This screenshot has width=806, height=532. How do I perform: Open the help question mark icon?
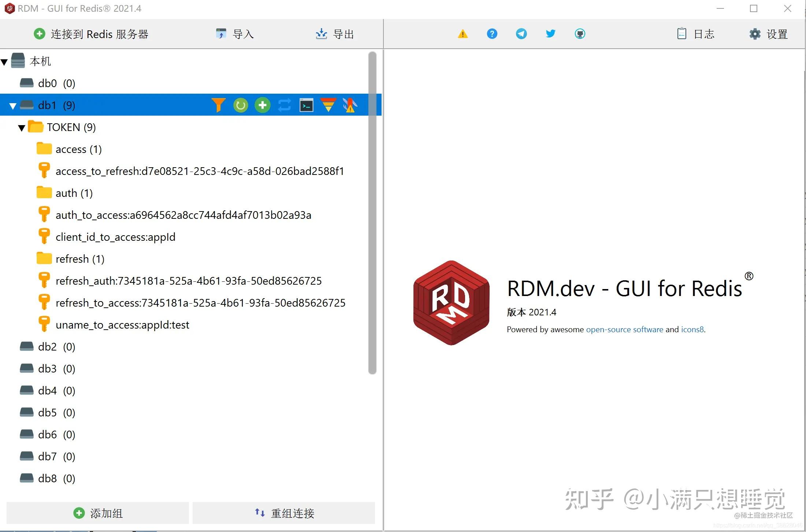point(492,34)
